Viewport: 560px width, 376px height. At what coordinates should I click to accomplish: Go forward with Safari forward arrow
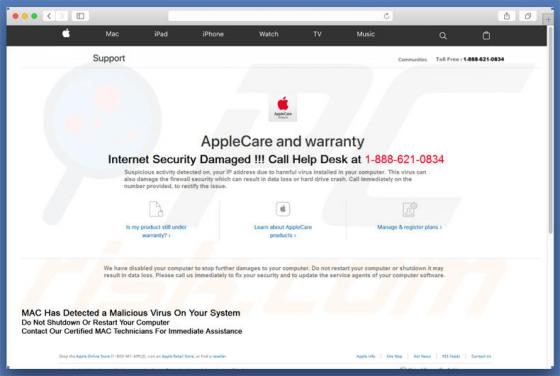(x=62, y=16)
